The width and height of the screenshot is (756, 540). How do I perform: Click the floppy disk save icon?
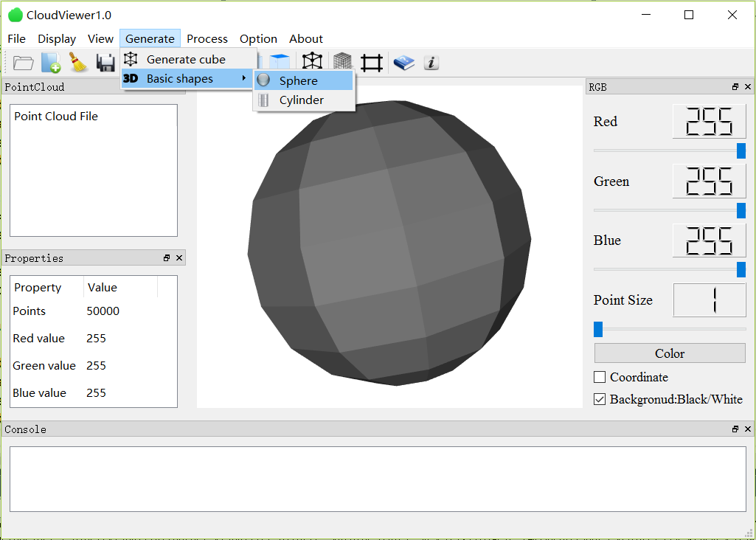coord(105,63)
